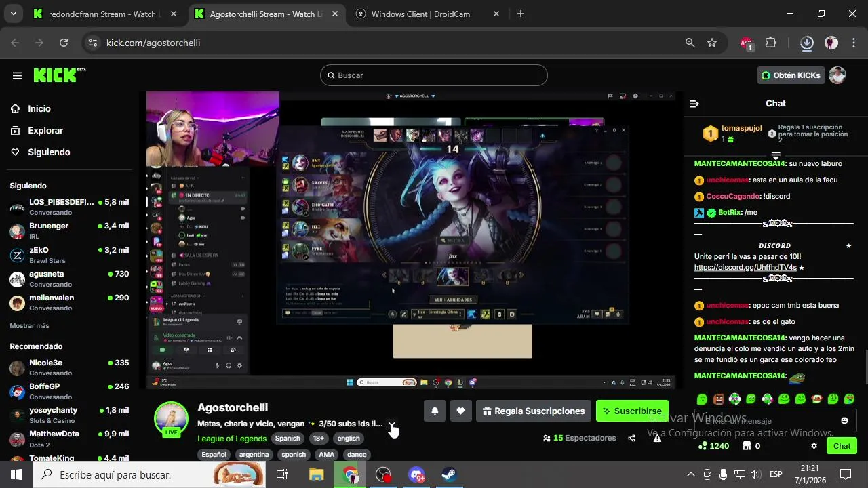
Task: Open the League of Legends category link
Action: 232,439
